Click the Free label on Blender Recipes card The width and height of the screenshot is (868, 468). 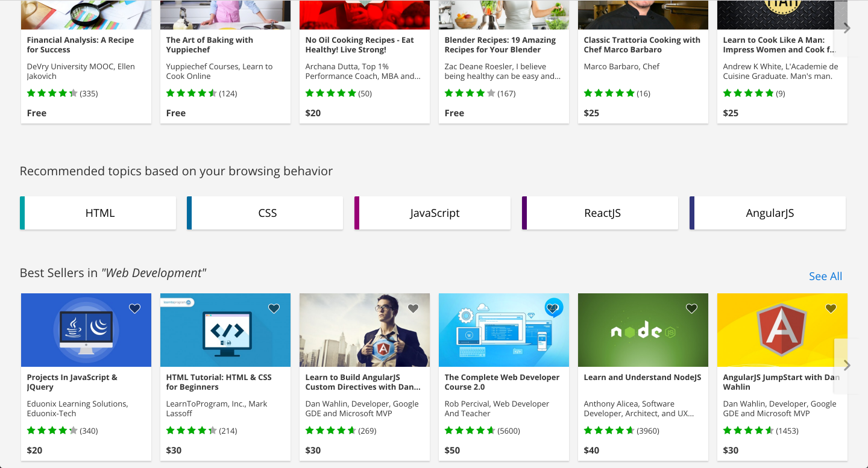(x=454, y=113)
